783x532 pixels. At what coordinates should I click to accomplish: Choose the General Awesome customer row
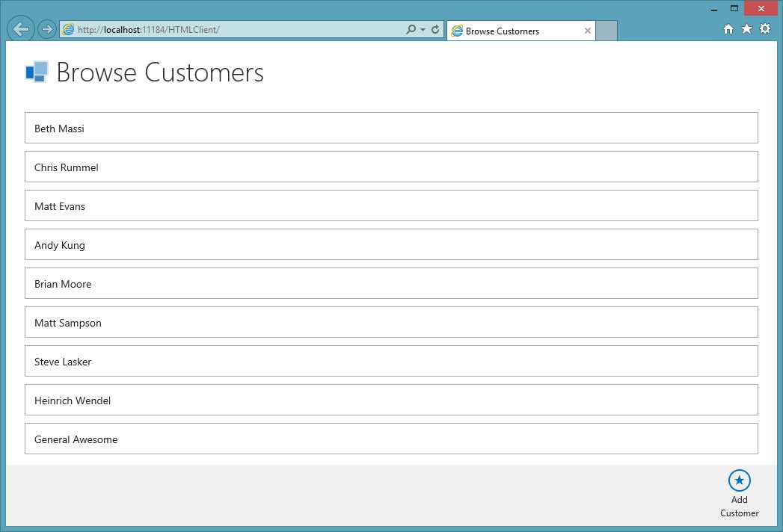tap(392, 439)
